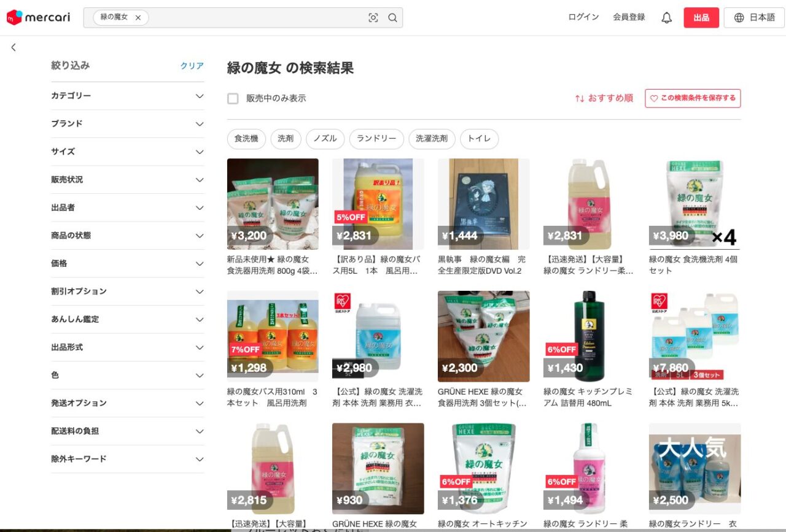Click the back arrow icon
The height and width of the screenshot is (532, 786).
(x=14, y=47)
